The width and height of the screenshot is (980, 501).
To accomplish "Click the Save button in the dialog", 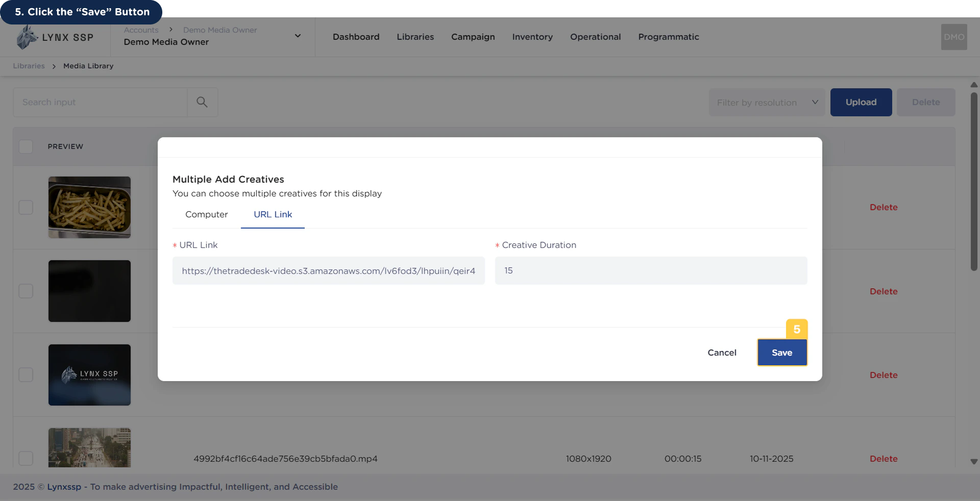I will pos(782,353).
